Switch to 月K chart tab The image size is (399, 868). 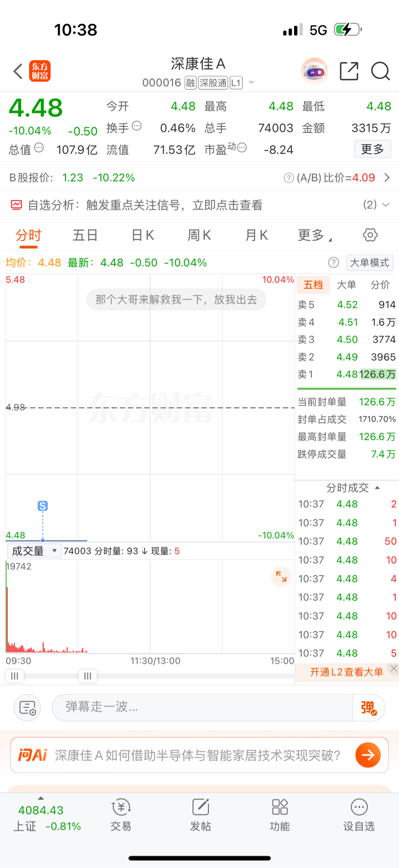pyautogui.click(x=257, y=236)
